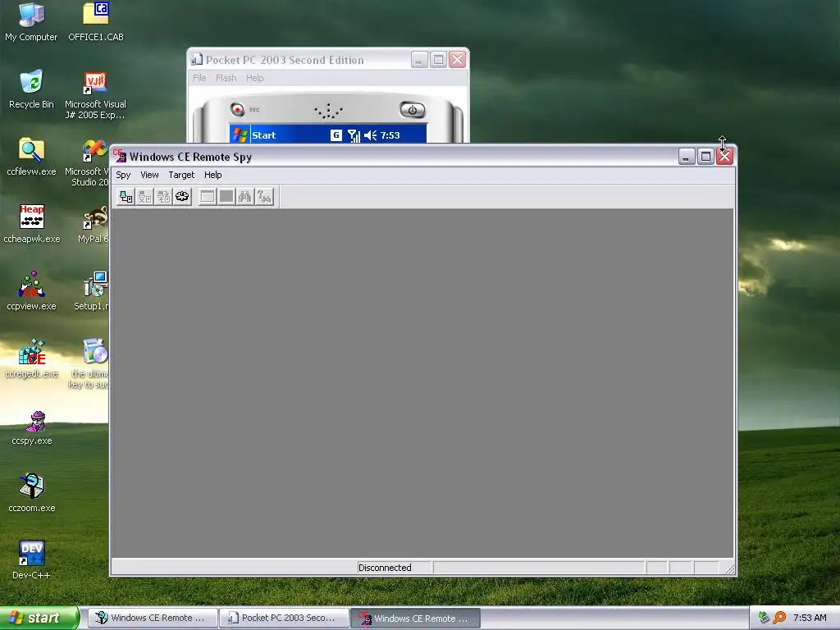Viewport: 840px width, 630px height.
Task: Open the File menu in Pocket PC window
Action: click(x=199, y=78)
